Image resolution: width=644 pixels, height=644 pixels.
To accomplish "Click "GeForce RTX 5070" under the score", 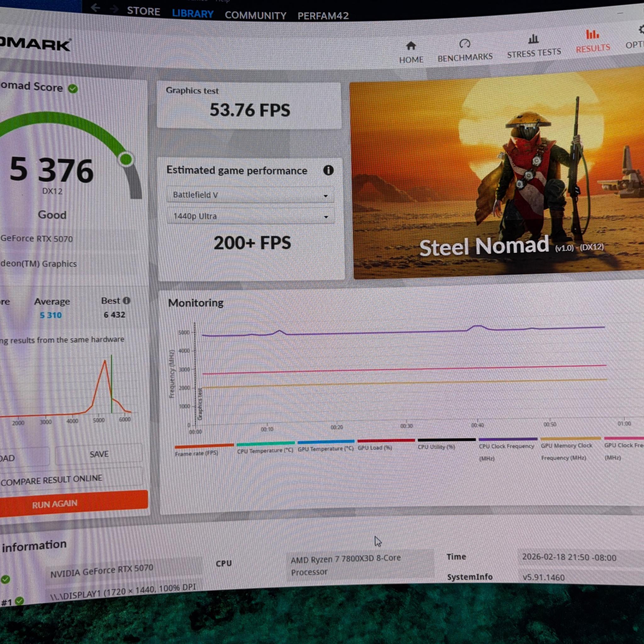I will coord(36,239).
